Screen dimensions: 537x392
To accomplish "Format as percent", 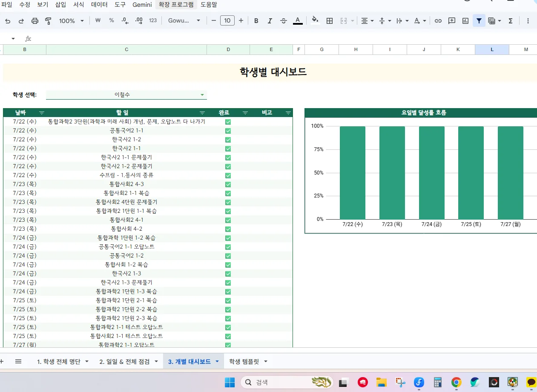I will (x=112, y=20).
